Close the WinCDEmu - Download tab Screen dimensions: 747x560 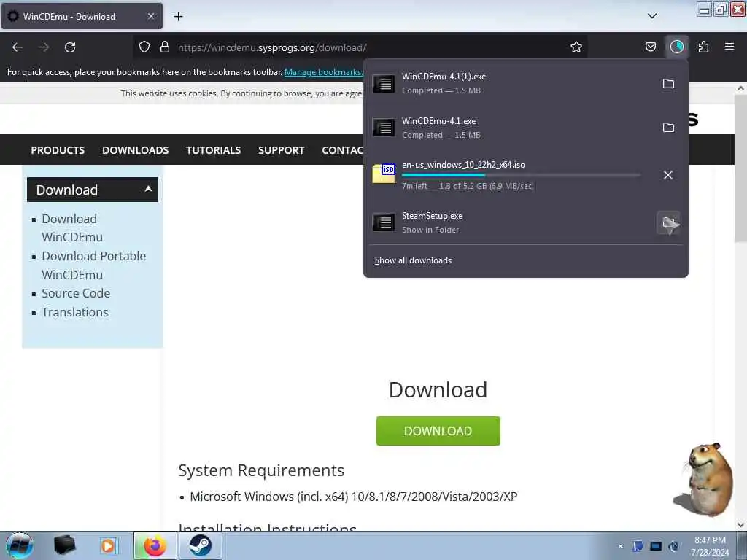[x=150, y=16]
